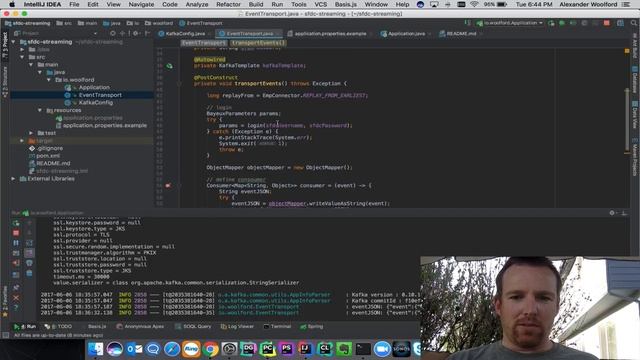Open the Terminal tool window button
Viewport: 640px width, 360px height.
(x=278, y=327)
